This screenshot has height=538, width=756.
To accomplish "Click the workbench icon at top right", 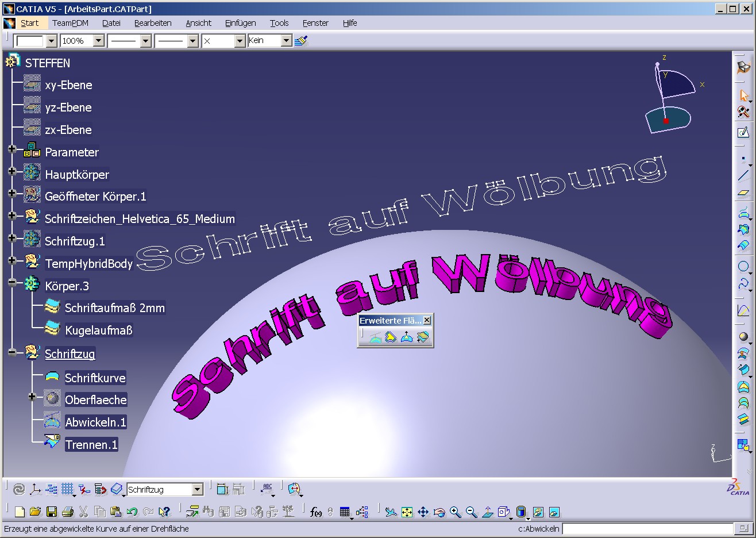I will click(x=743, y=67).
